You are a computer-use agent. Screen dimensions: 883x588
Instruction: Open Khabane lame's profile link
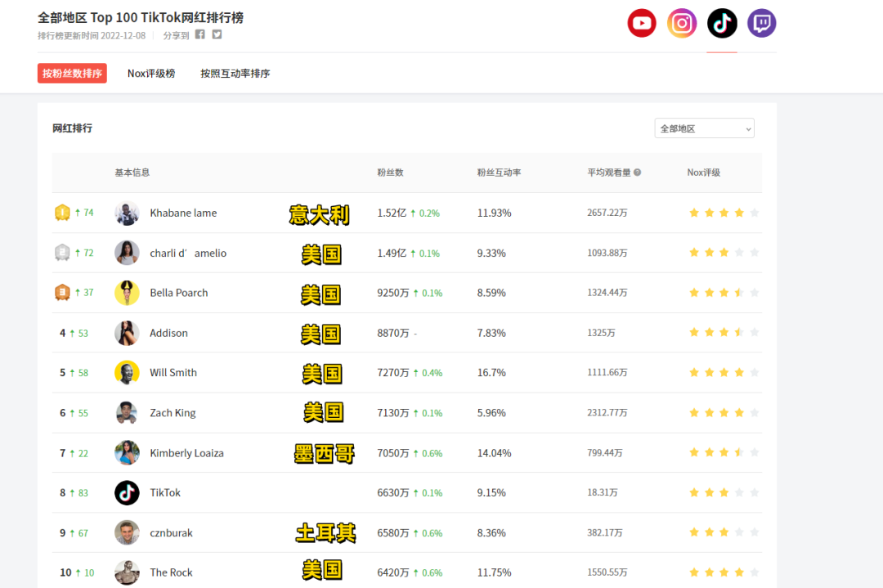(x=183, y=213)
